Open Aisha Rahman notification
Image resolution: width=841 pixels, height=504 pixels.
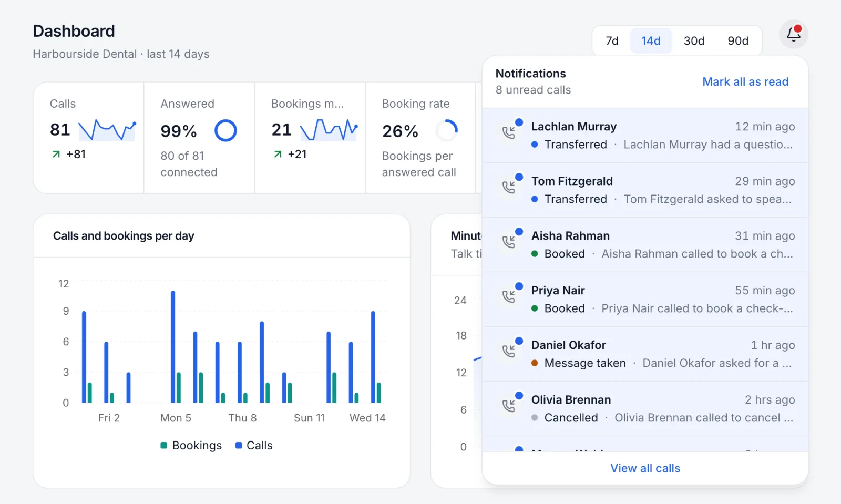tap(645, 245)
